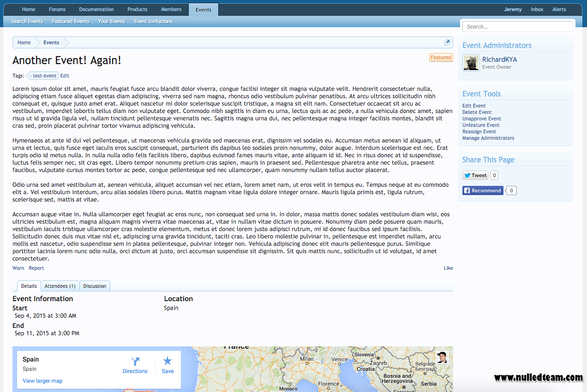The image size is (587, 392).
Task: Open the Inbox link
Action: coord(537,9)
